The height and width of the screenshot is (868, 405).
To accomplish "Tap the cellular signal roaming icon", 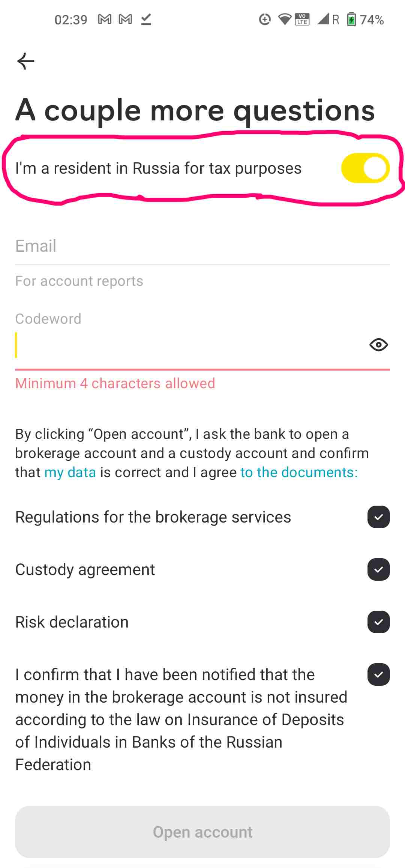I will pyautogui.click(x=328, y=19).
